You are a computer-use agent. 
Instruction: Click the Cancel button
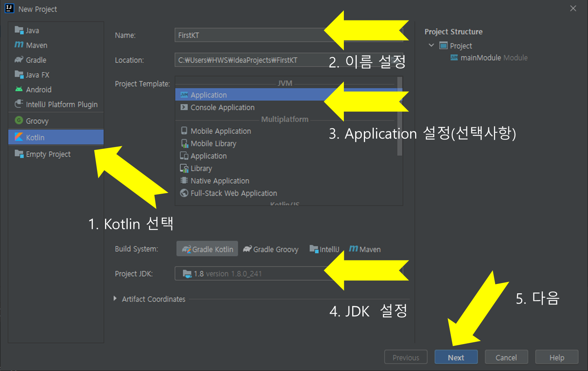coord(506,357)
